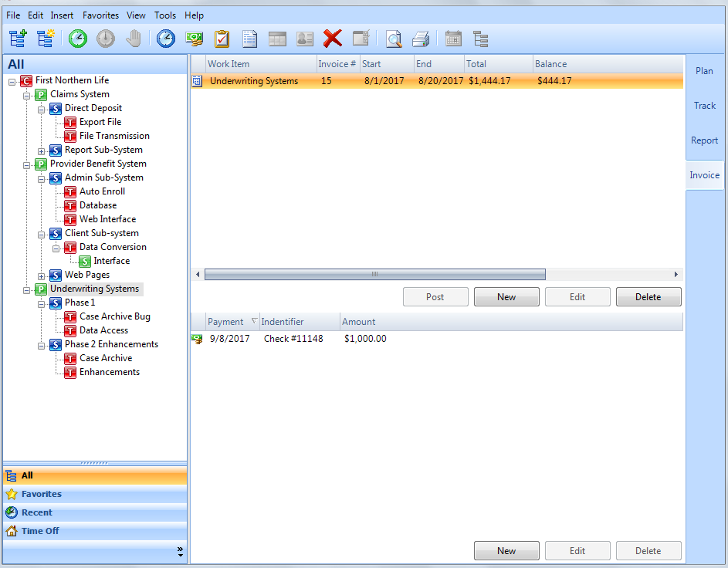This screenshot has width=728, height=568.
Task: Click the green money toolbar icon
Action: click(x=194, y=39)
